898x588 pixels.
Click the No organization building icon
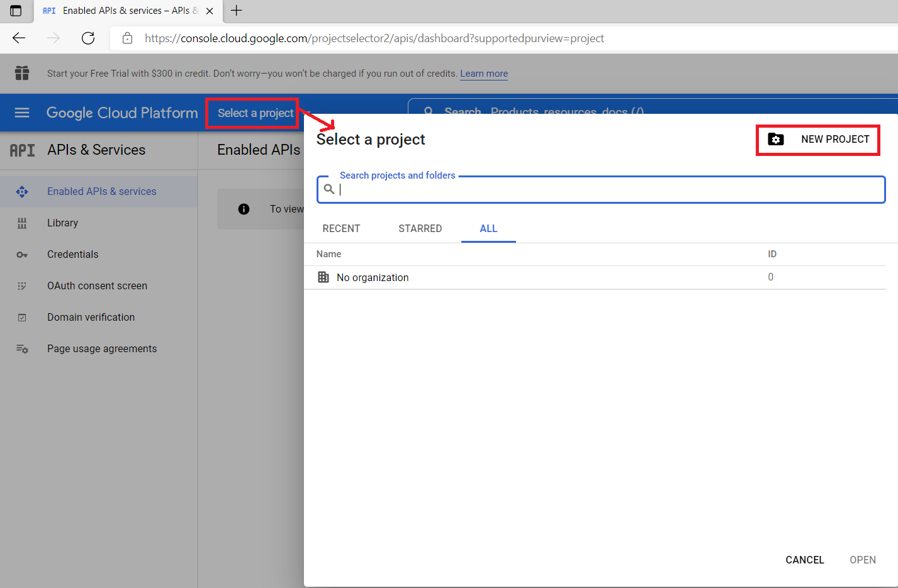(x=323, y=277)
